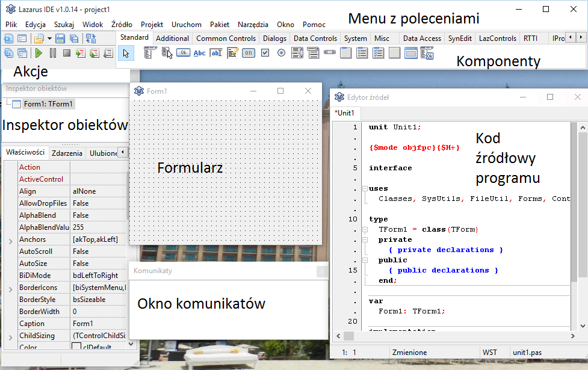Image resolution: width=588 pixels, height=370 pixels.
Task: Open the dropdown arrow beside Open icon
Action: [x=49, y=39]
